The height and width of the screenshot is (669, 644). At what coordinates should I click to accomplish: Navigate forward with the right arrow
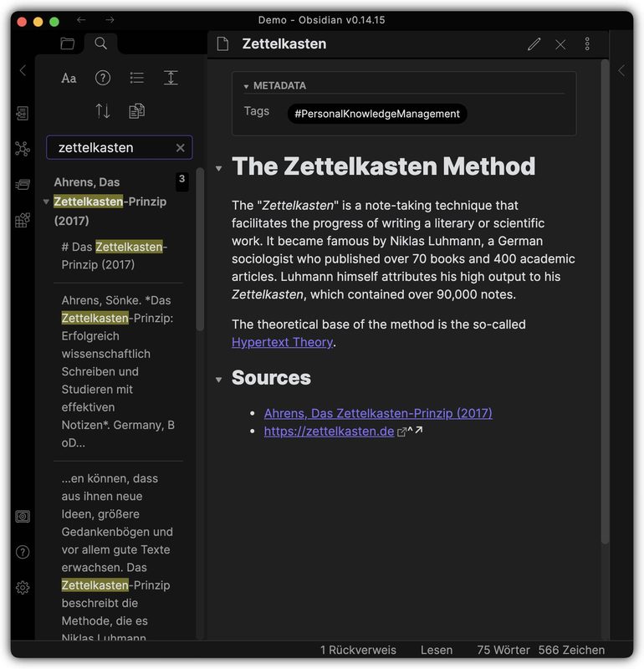110,20
